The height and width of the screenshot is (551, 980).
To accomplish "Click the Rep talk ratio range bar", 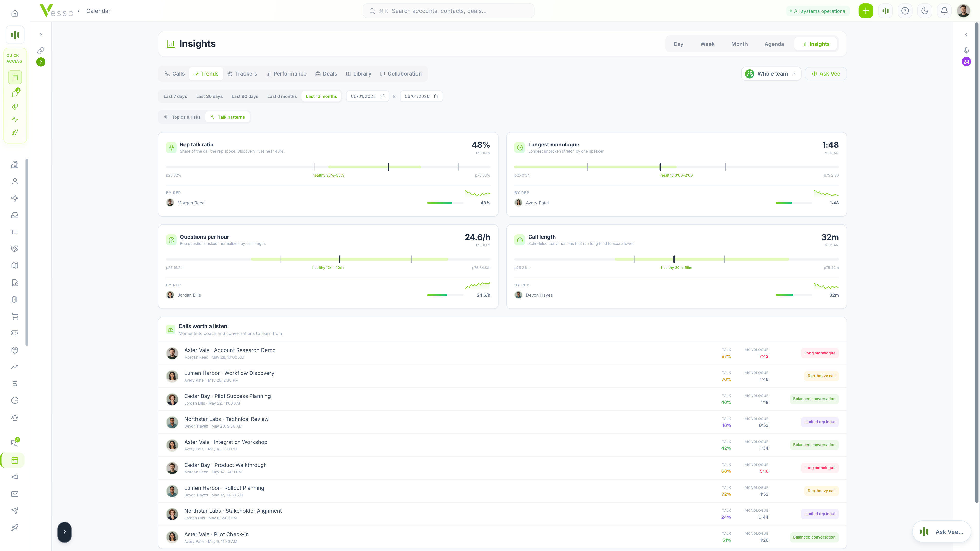I will click(x=328, y=167).
